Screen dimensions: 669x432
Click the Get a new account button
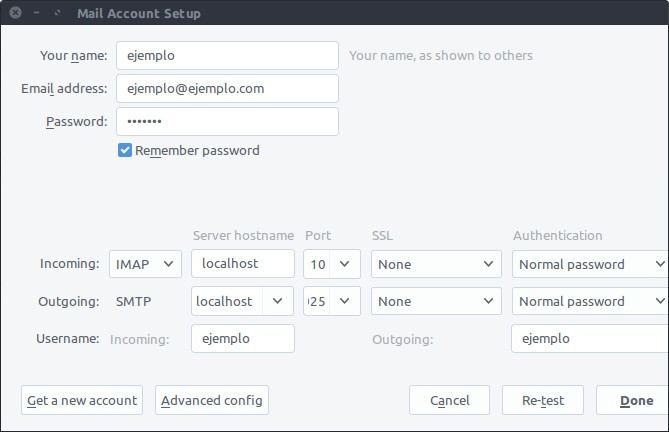click(x=82, y=400)
